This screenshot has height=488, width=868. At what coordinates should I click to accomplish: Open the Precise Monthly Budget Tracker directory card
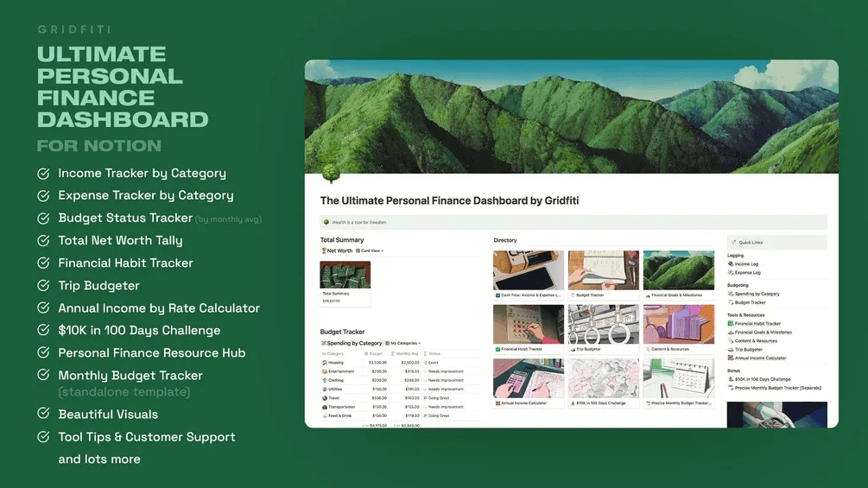point(679,383)
